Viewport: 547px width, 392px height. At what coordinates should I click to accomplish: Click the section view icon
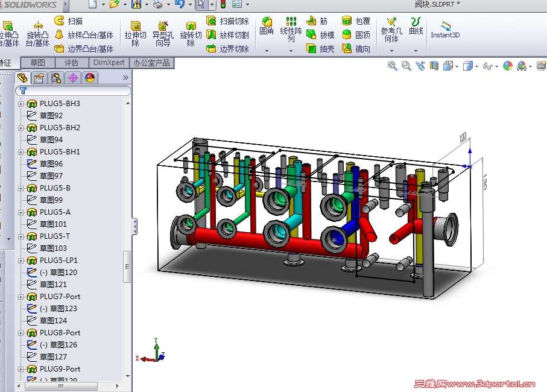434,66
